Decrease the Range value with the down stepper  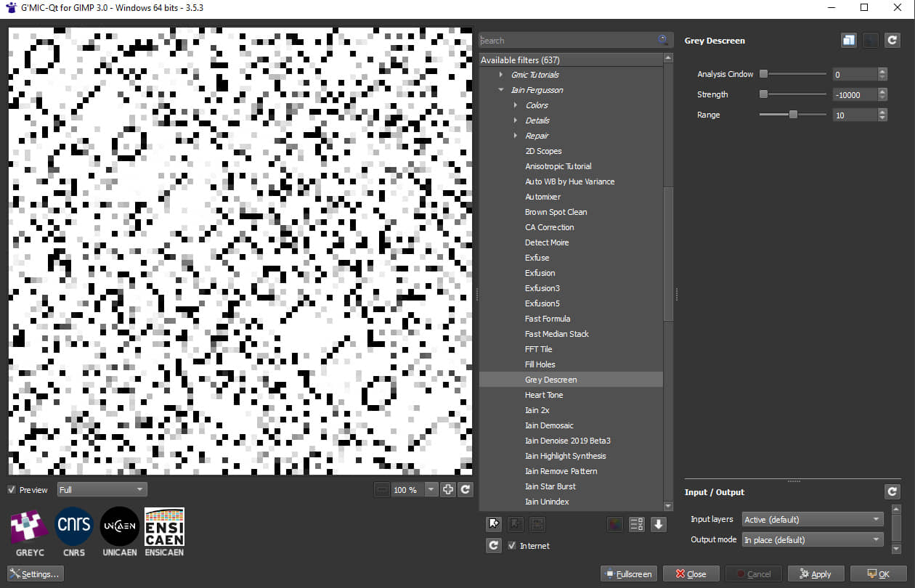click(x=882, y=118)
